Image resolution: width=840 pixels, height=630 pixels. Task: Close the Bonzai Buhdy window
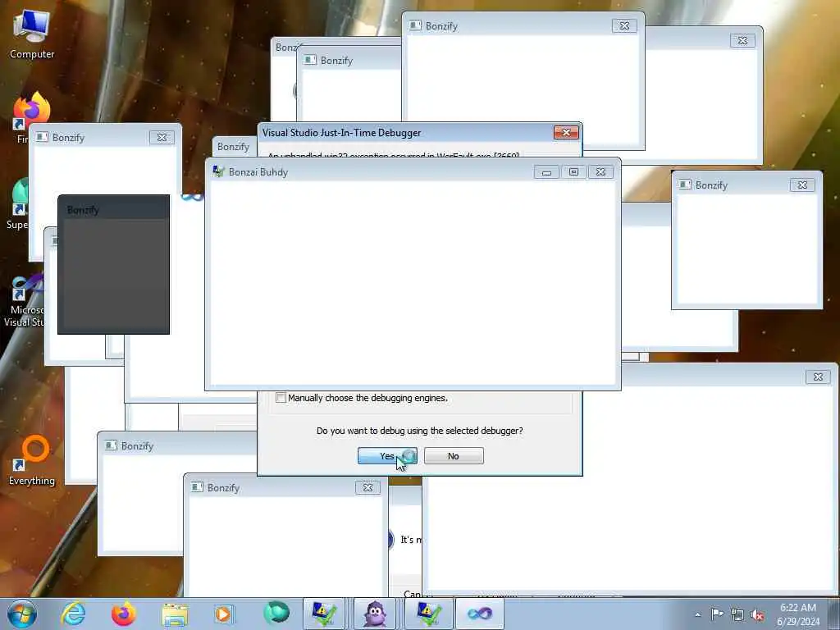click(600, 172)
